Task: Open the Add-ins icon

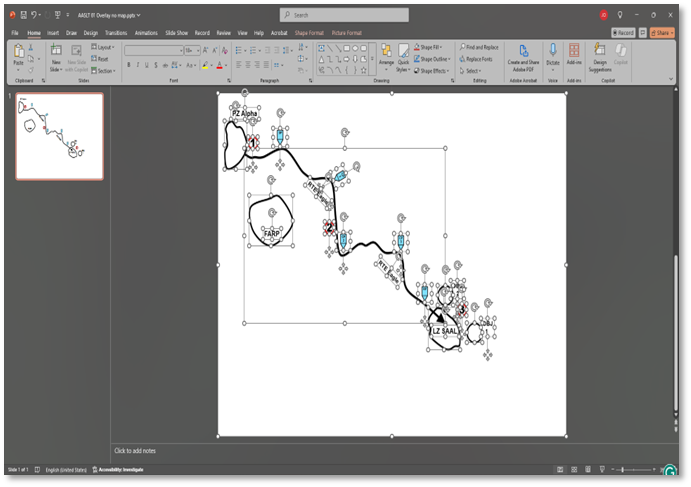Action: [x=574, y=52]
